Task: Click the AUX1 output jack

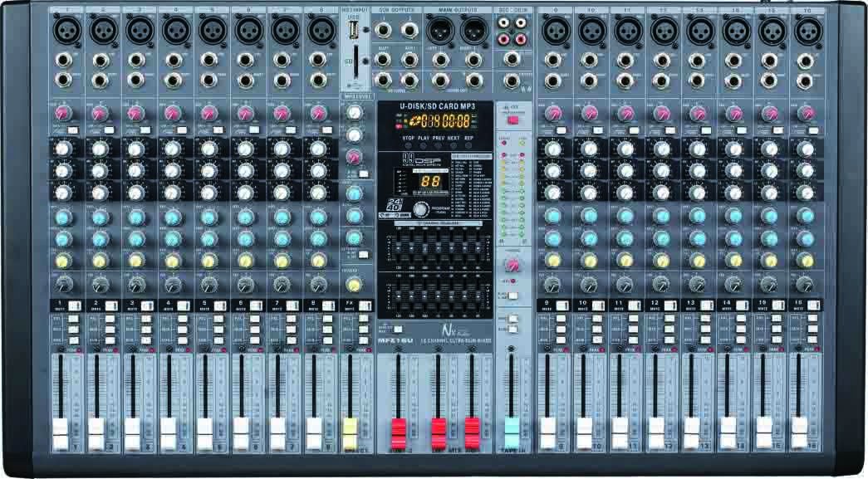Action: 384,60
